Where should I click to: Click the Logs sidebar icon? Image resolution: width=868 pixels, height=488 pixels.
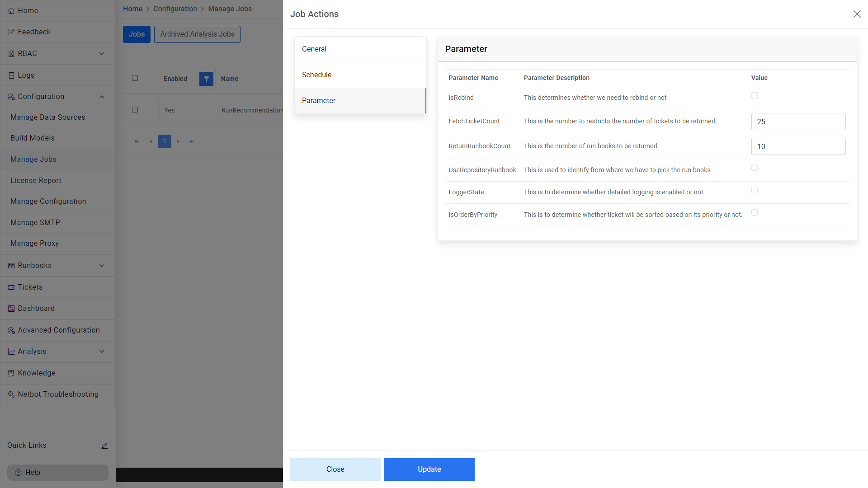click(11, 75)
